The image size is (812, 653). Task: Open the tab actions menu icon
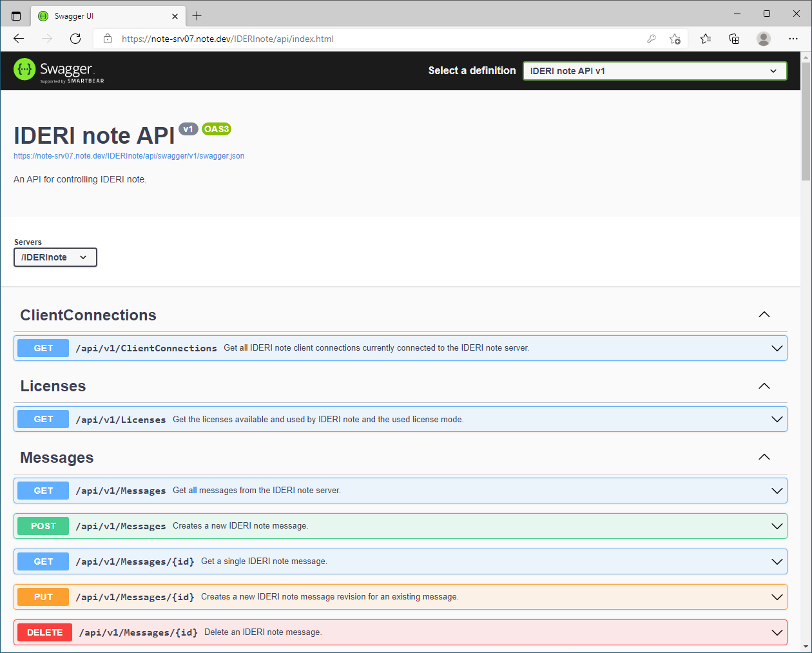[x=16, y=16]
